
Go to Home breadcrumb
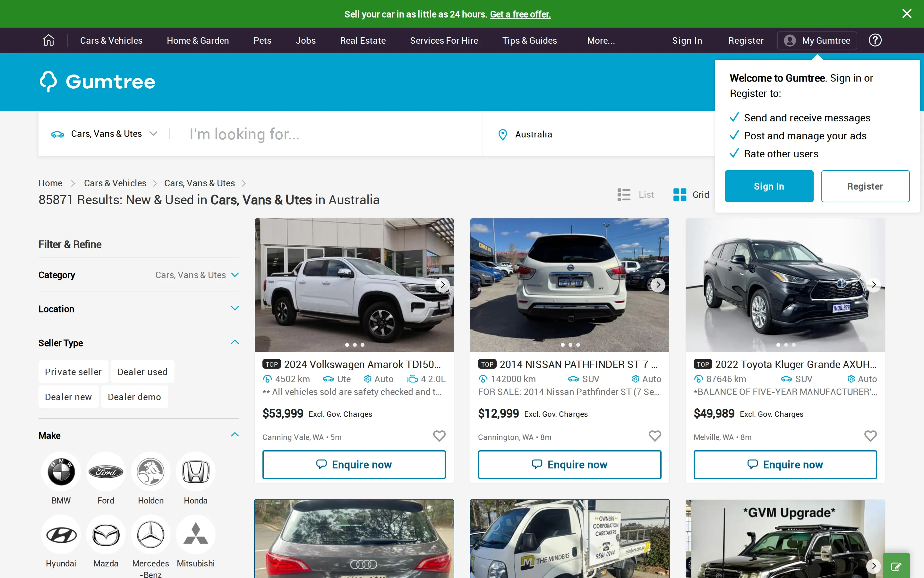(50, 183)
